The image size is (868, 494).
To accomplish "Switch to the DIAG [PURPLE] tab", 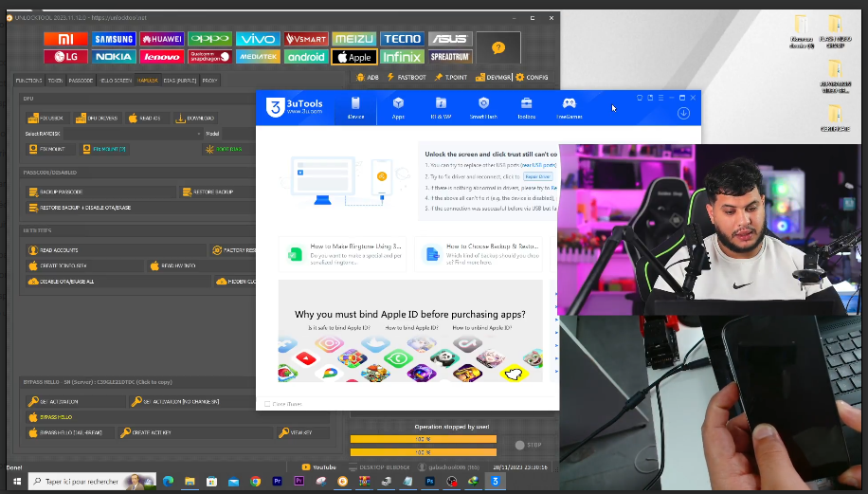I will pyautogui.click(x=180, y=81).
